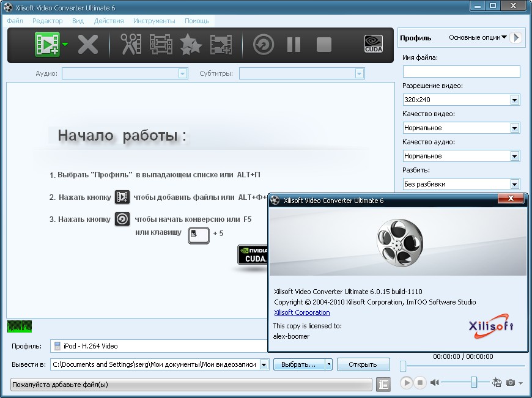Click the Xilisoft logo in About dialog
The image size is (532, 398).
pyautogui.click(x=491, y=326)
